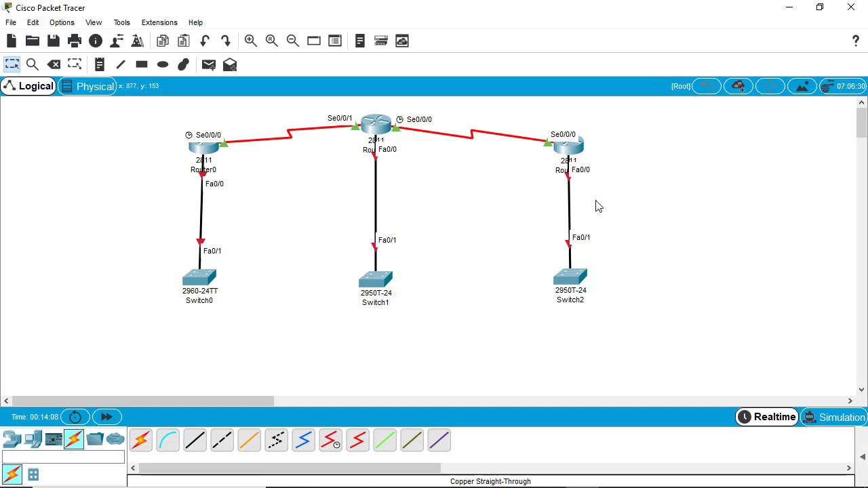
Task: Zoom in on the workspace
Action: tap(250, 41)
